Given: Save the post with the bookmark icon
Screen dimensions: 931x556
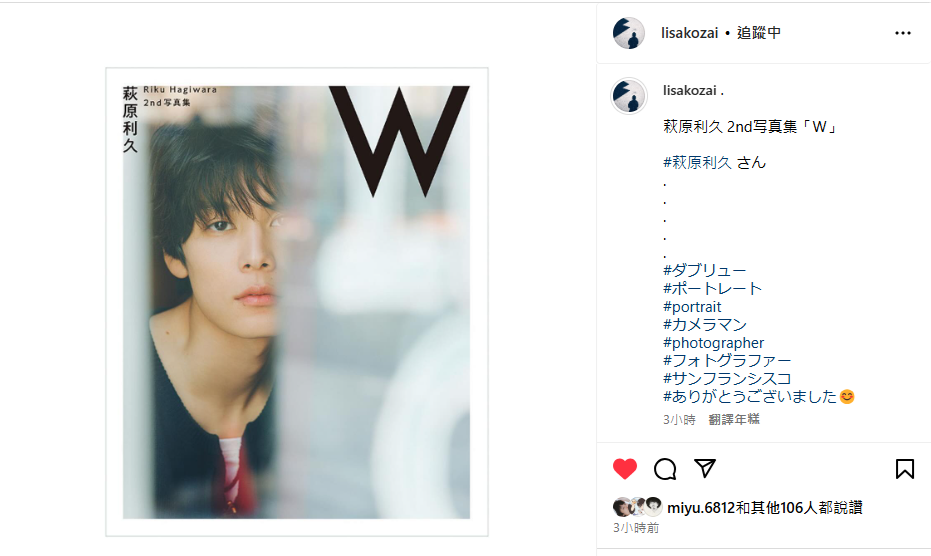Looking at the screenshot, I should pyautogui.click(x=905, y=469).
